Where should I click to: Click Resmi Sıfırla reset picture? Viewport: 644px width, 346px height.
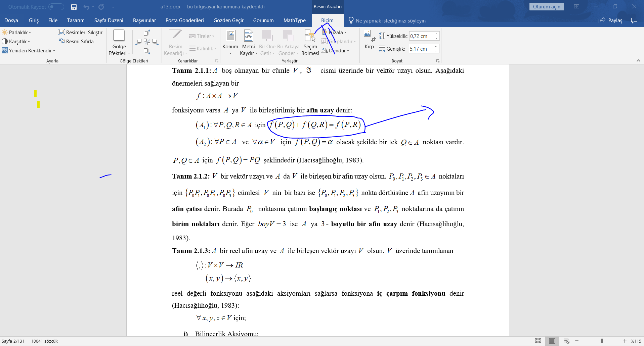(76, 42)
